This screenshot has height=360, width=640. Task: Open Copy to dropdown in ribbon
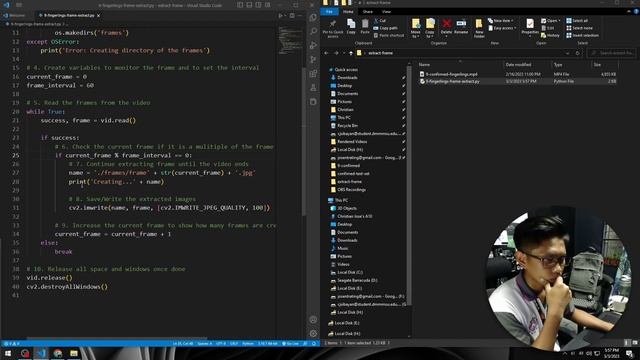tap(430, 28)
